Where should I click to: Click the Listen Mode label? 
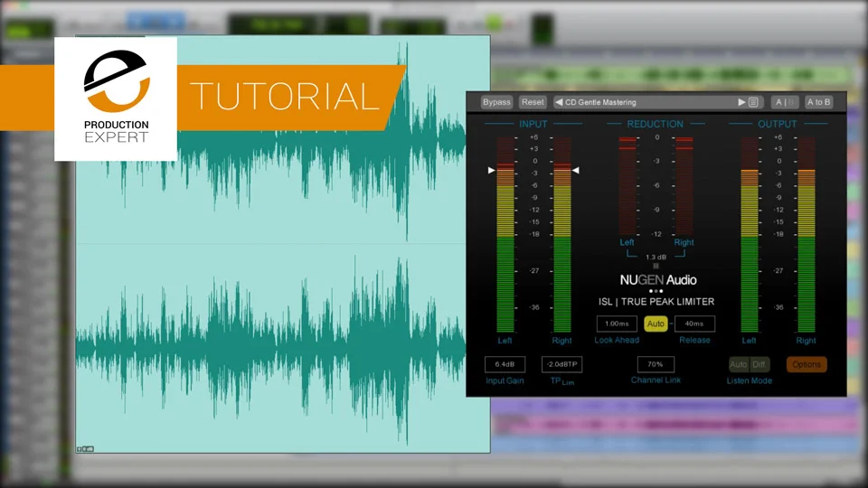(x=750, y=380)
